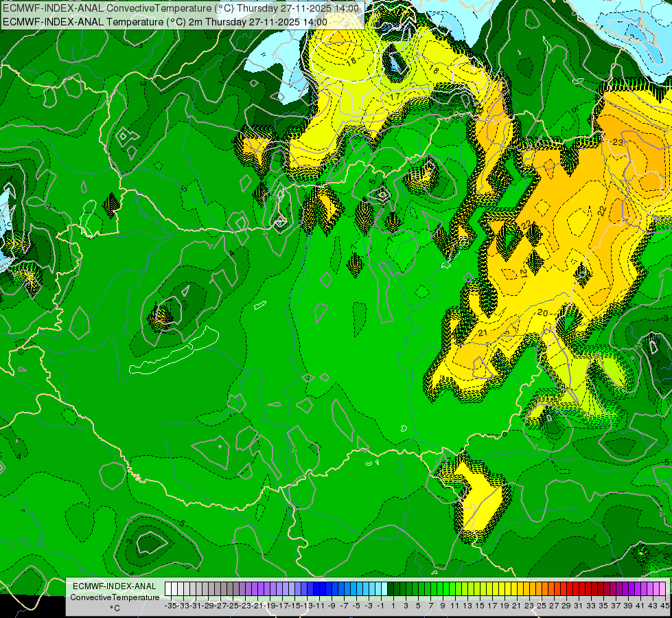Screen dimensions: 672x618
Task: Select the white -35 swatch on the color scale
Action: click(x=168, y=589)
